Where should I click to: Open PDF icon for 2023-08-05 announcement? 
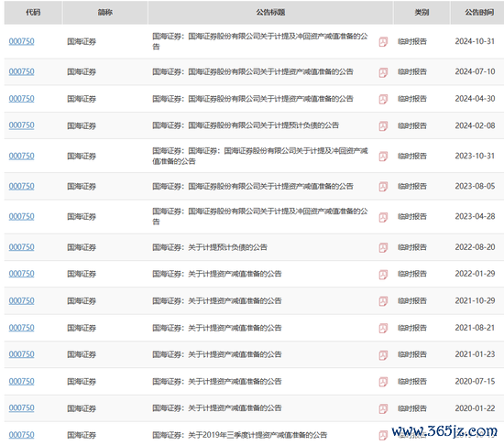click(x=383, y=187)
